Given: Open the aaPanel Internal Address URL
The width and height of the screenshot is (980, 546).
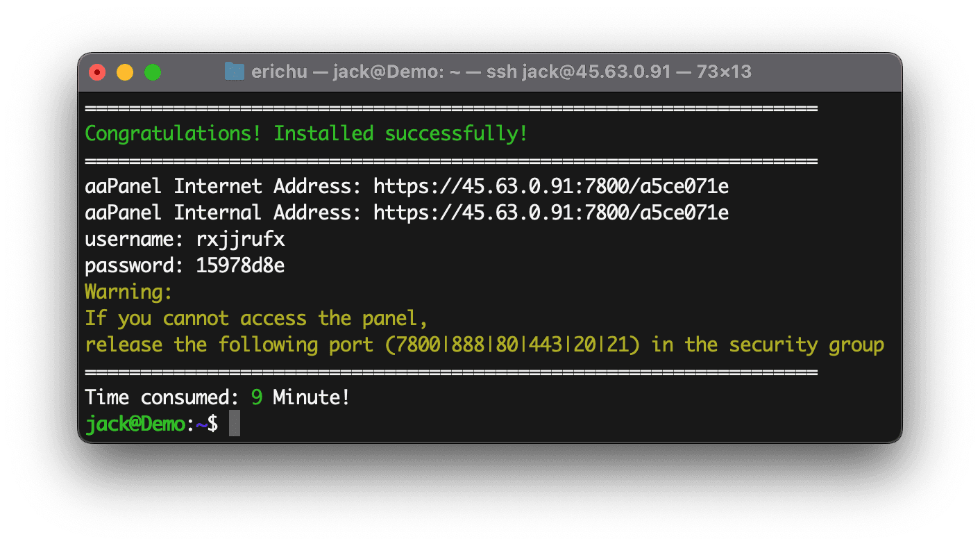Looking at the screenshot, I should 550,212.
